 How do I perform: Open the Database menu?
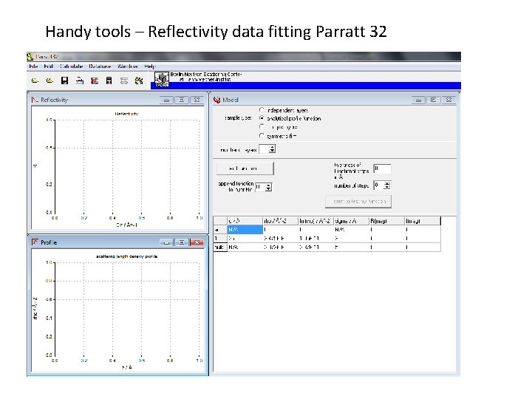click(100, 66)
